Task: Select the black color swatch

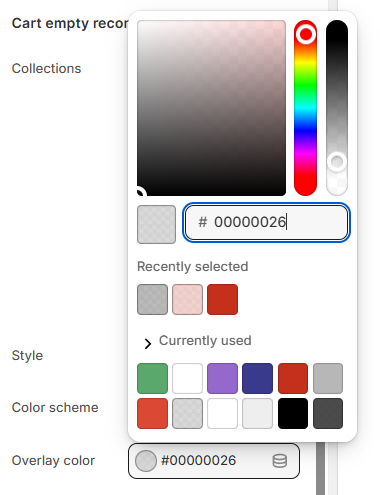Action: pos(293,413)
